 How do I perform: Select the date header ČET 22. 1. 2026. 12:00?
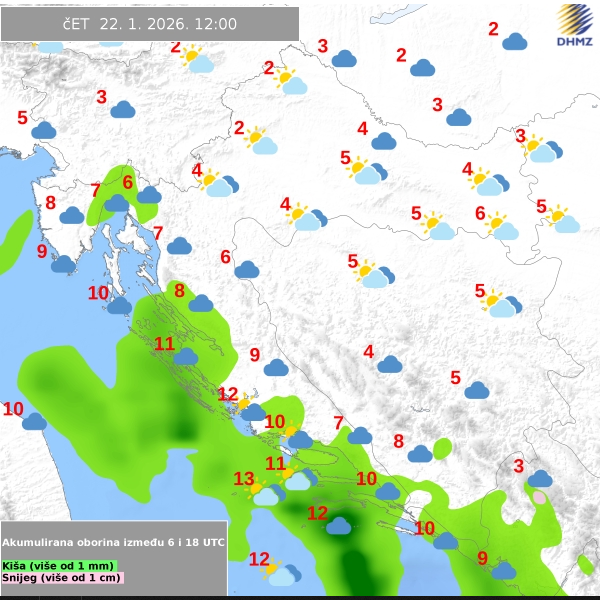(150, 24)
